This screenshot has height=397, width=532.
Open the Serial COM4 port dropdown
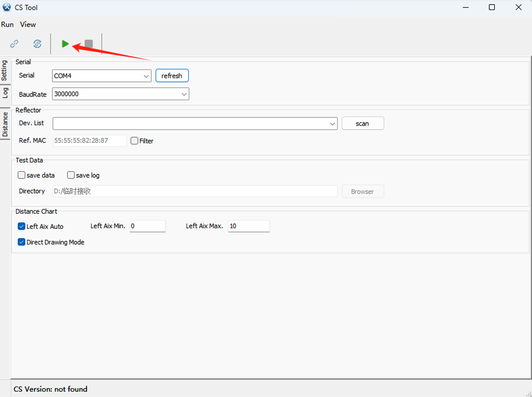coord(102,76)
